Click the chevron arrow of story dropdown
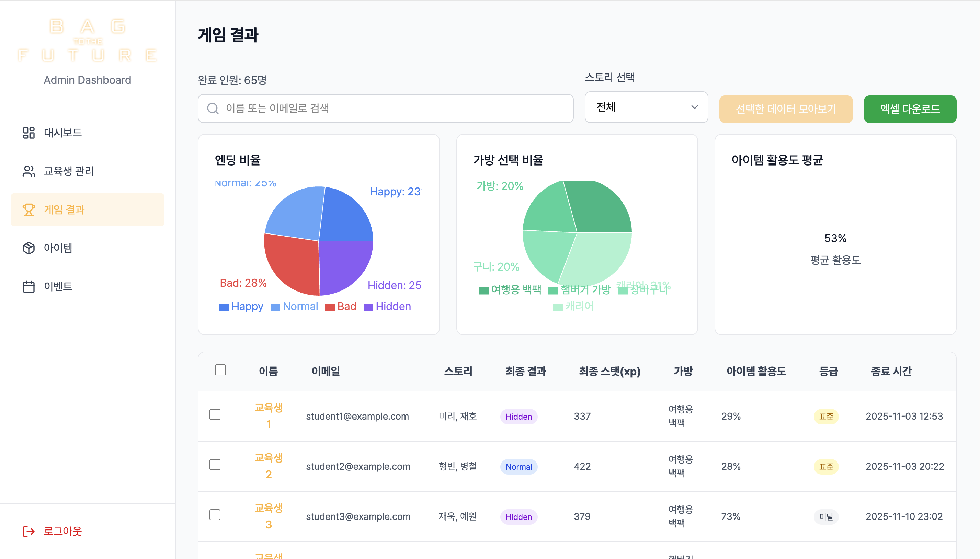The width and height of the screenshot is (980, 559). point(694,107)
